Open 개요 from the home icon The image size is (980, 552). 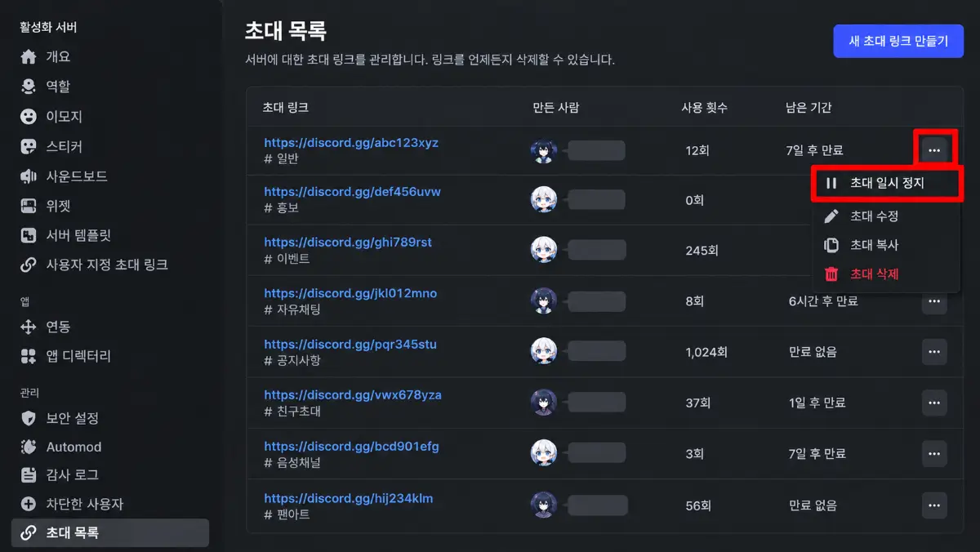pos(29,57)
